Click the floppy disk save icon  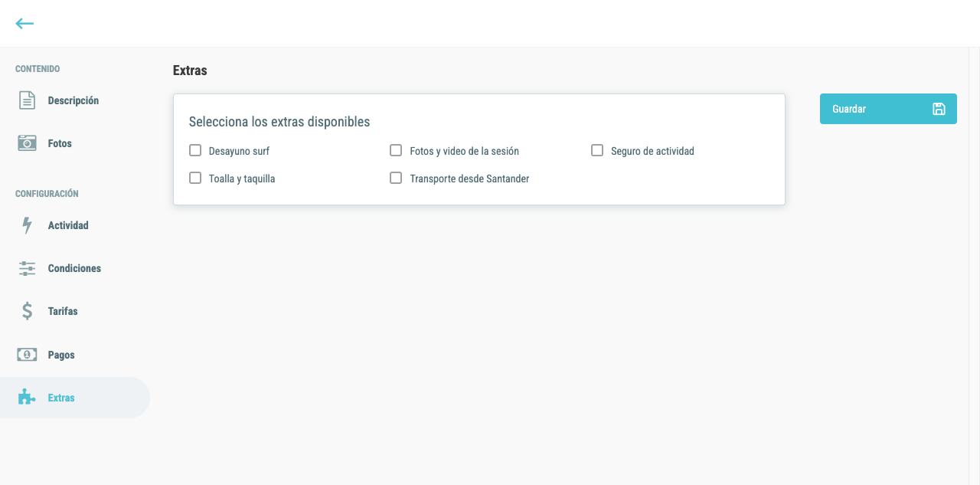[x=939, y=109]
